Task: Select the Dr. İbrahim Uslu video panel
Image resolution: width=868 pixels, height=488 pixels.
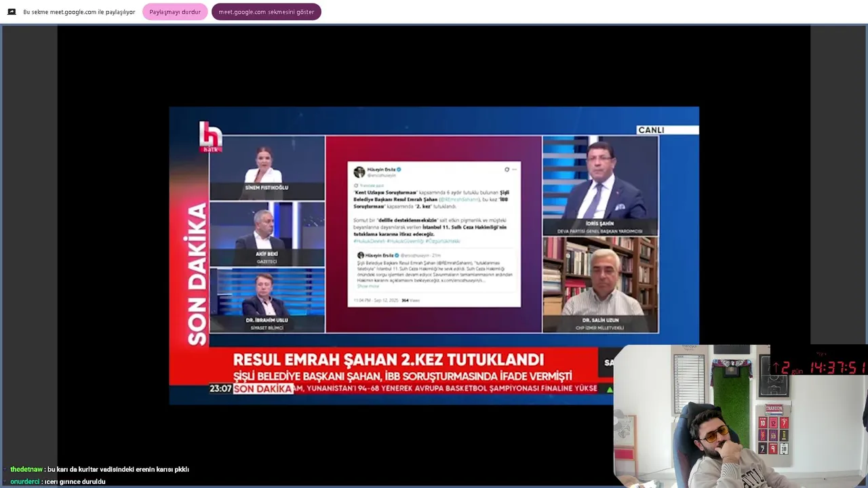Action: (267, 300)
